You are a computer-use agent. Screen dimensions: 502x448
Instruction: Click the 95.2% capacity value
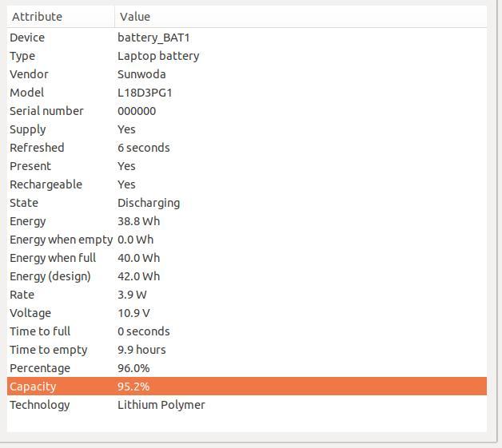[x=133, y=387]
